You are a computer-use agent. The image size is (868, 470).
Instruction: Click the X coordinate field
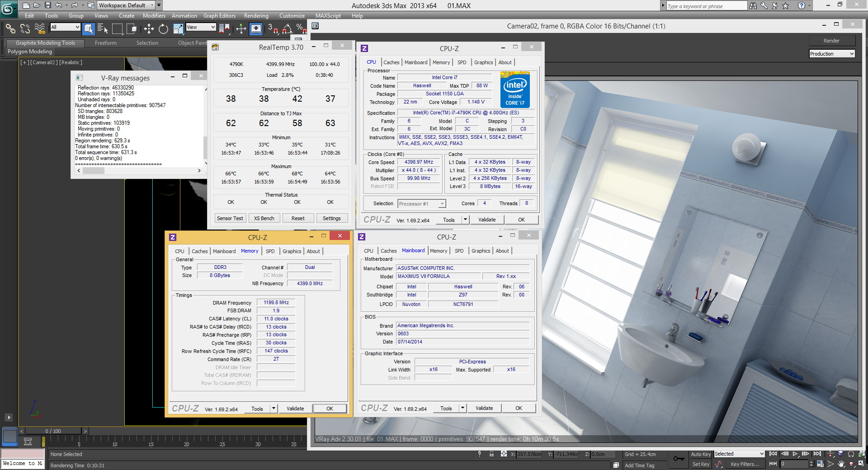529,454
